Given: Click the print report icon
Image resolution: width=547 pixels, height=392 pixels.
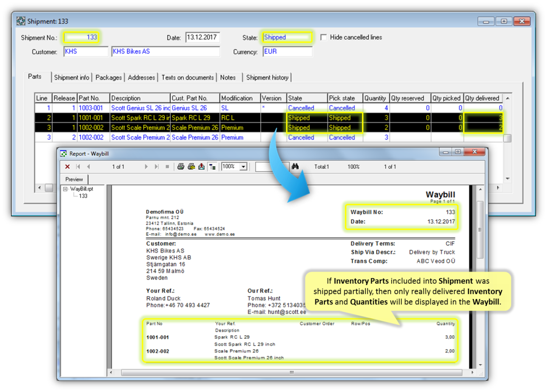Looking at the screenshot, I should [x=181, y=167].
